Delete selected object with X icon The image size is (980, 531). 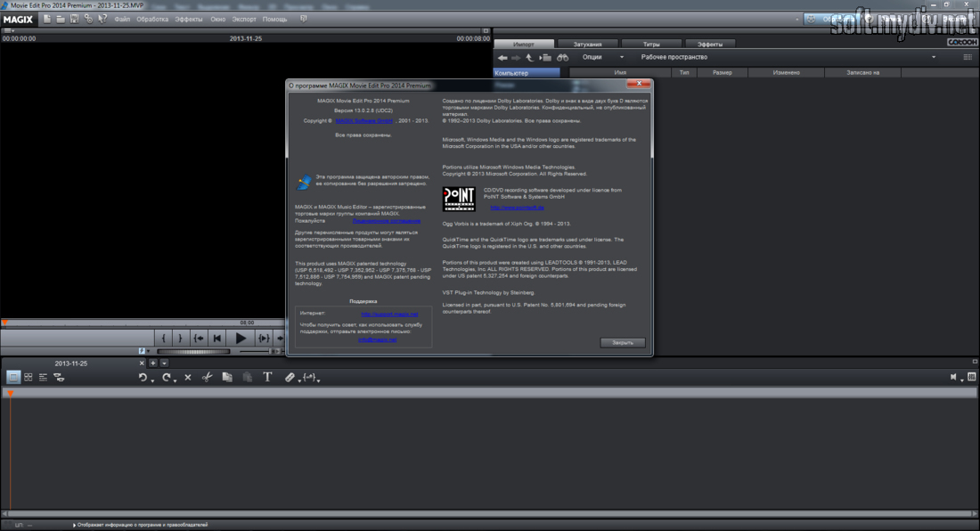coord(187,378)
